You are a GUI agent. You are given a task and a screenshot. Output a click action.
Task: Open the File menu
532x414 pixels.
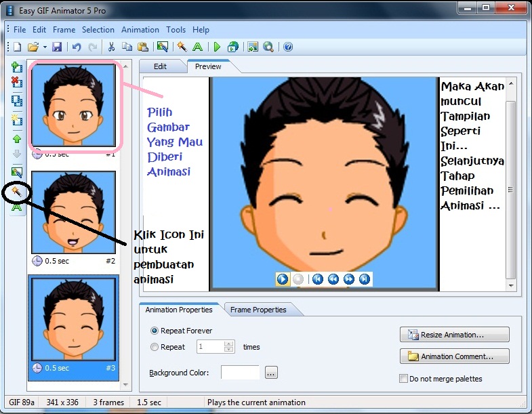(20, 30)
